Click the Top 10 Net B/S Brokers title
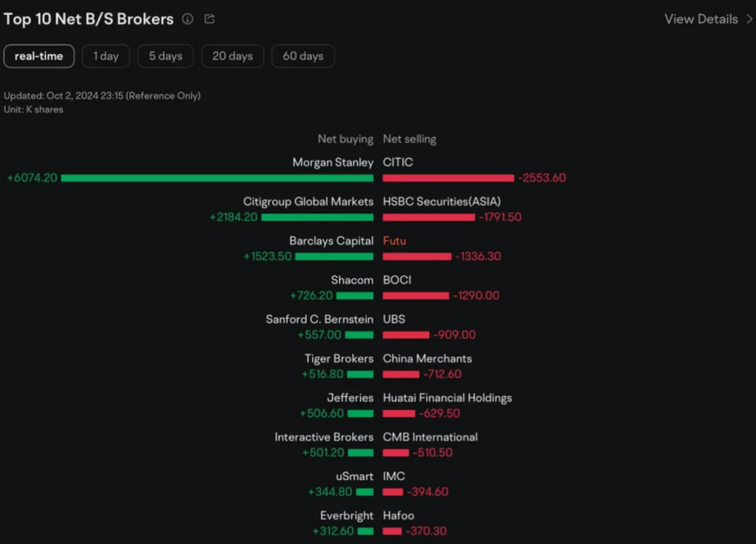Screen dimensions: 756x544 pyautogui.click(x=89, y=19)
